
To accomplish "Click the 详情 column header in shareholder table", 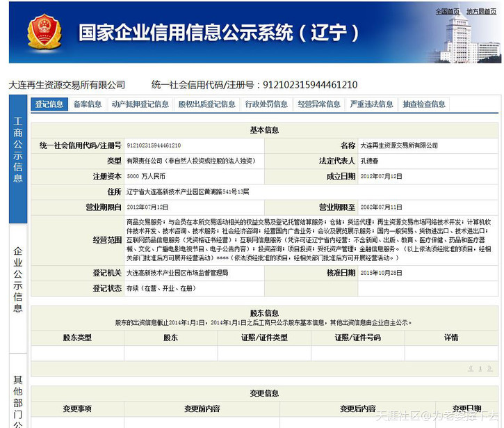I will [451, 338].
